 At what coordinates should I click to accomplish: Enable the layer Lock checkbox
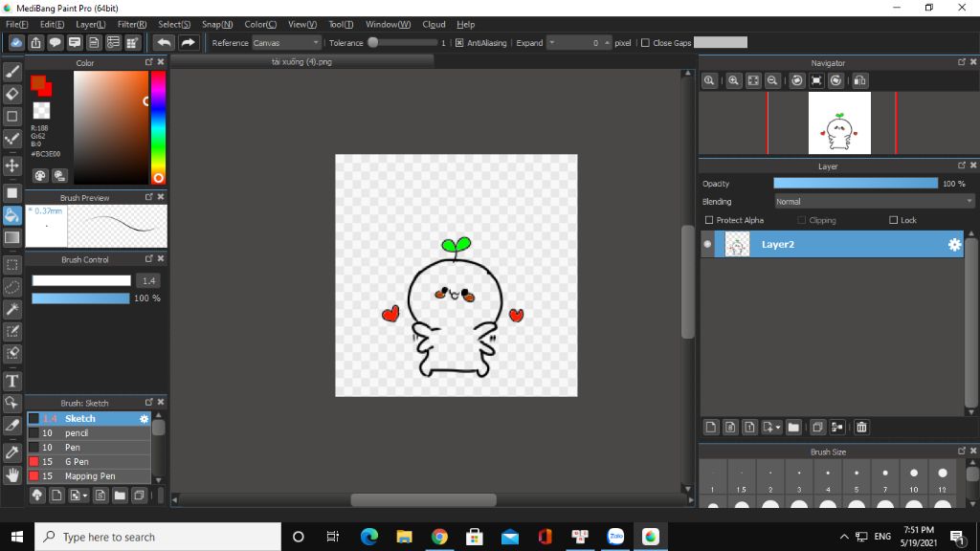coord(893,220)
